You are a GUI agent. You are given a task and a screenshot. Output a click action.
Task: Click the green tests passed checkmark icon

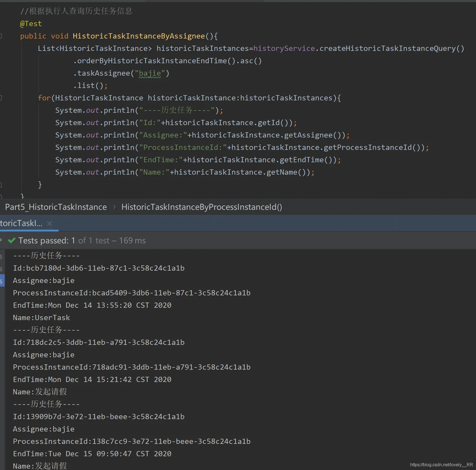point(12,241)
